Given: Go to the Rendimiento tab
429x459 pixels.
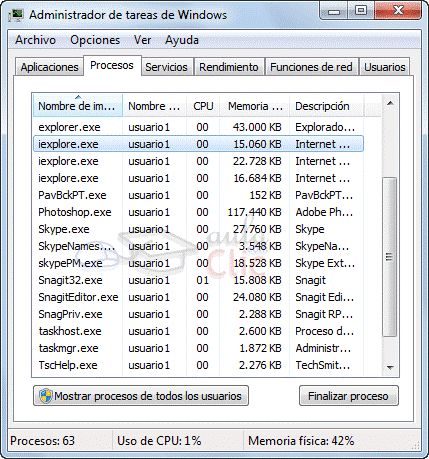Looking at the screenshot, I should (x=229, y=67).
